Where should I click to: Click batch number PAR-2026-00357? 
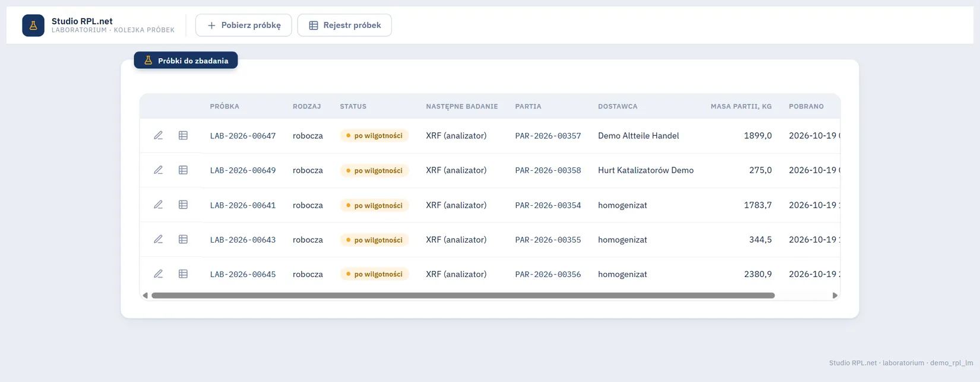(548, 136)
